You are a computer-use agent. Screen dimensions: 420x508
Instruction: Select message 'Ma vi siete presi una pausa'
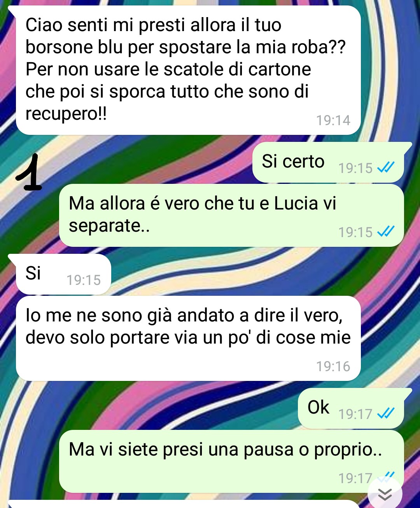click(x=231, y=461)
